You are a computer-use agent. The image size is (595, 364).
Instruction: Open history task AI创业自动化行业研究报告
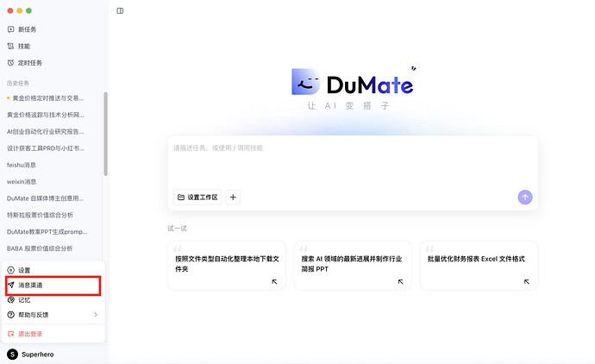[46, 131]
